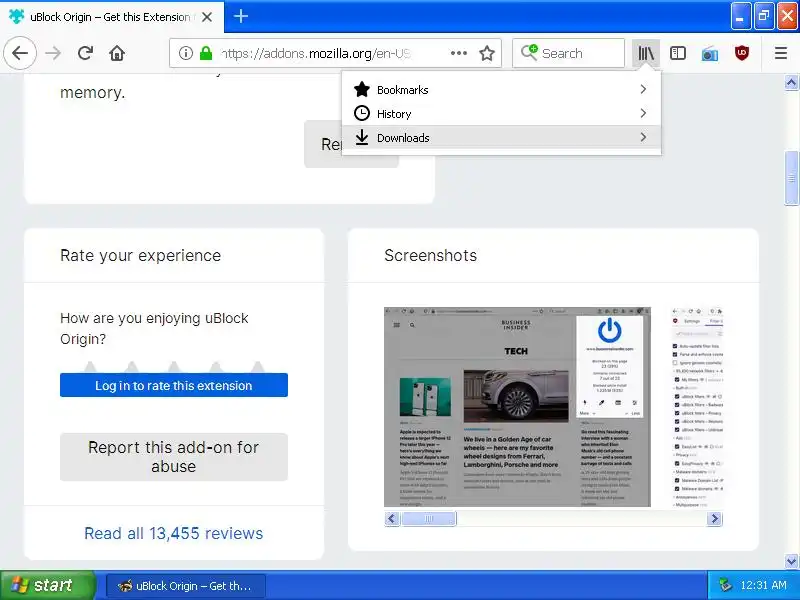Take a screenshot with camera icon

click(x=710, y=54)
